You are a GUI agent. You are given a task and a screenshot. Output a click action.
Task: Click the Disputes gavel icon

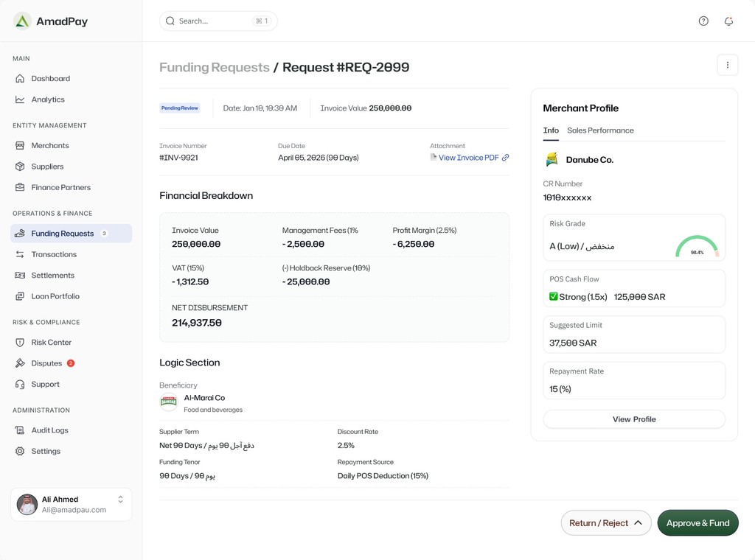coord(20,363)
